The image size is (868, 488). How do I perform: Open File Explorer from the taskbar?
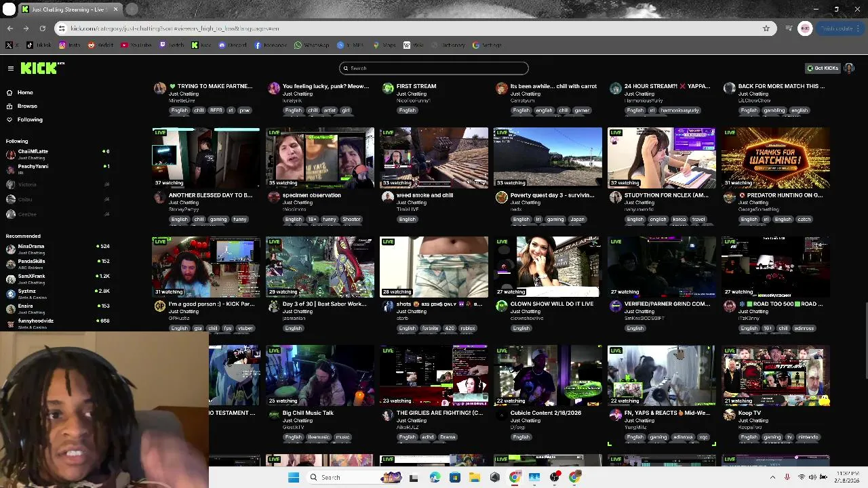click(x=475, y=477)
